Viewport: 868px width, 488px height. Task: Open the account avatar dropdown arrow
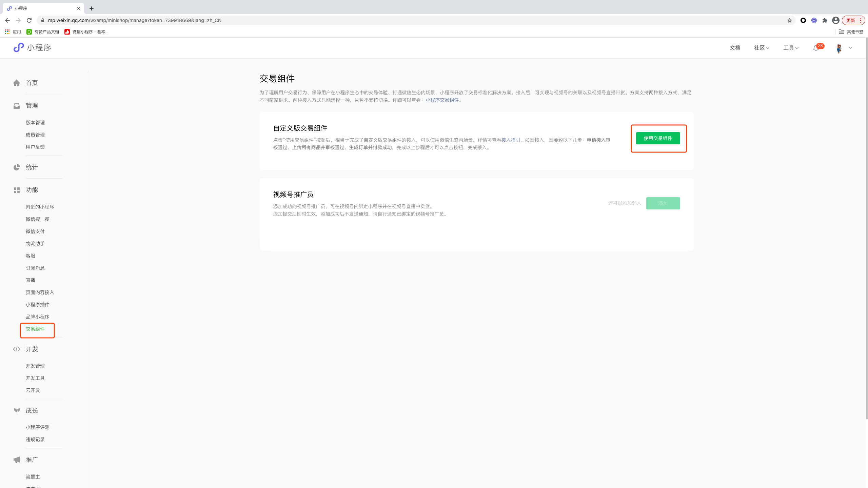(x=850, y=48)
